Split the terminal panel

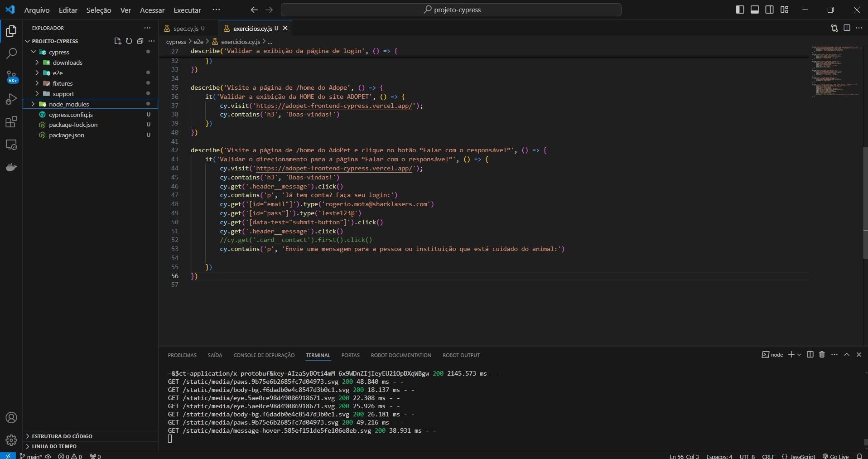click(x=810, y=355)
